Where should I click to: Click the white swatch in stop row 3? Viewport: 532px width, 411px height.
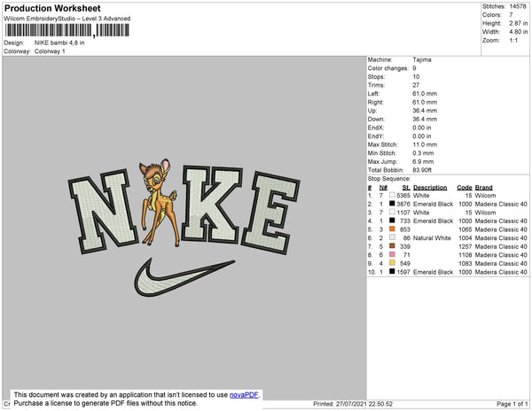pyautogui.click(x=392, y=212)
